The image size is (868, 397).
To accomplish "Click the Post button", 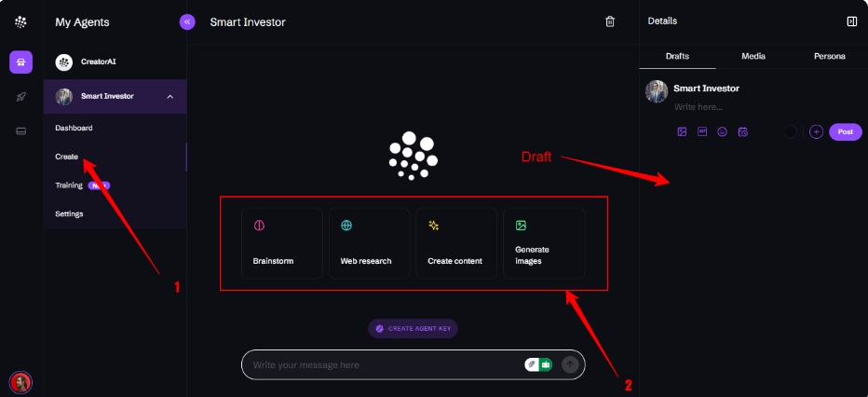I will click(846, 131).
